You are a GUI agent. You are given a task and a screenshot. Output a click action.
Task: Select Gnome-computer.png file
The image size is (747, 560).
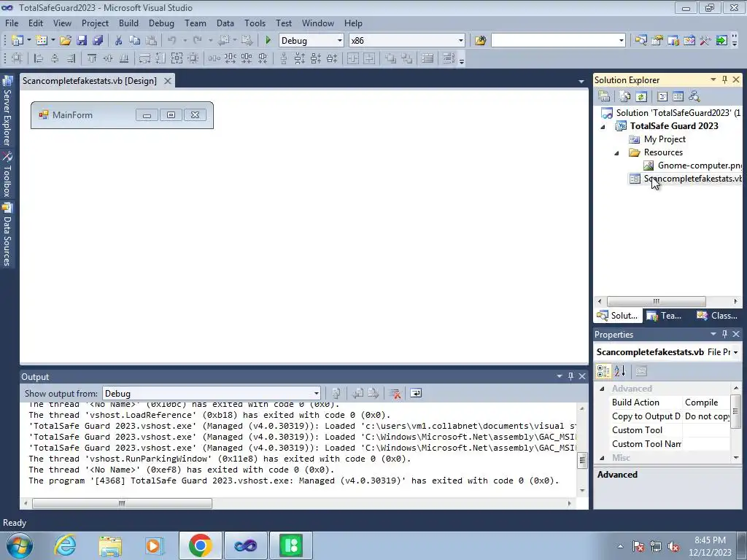click(x=700, y=166)
